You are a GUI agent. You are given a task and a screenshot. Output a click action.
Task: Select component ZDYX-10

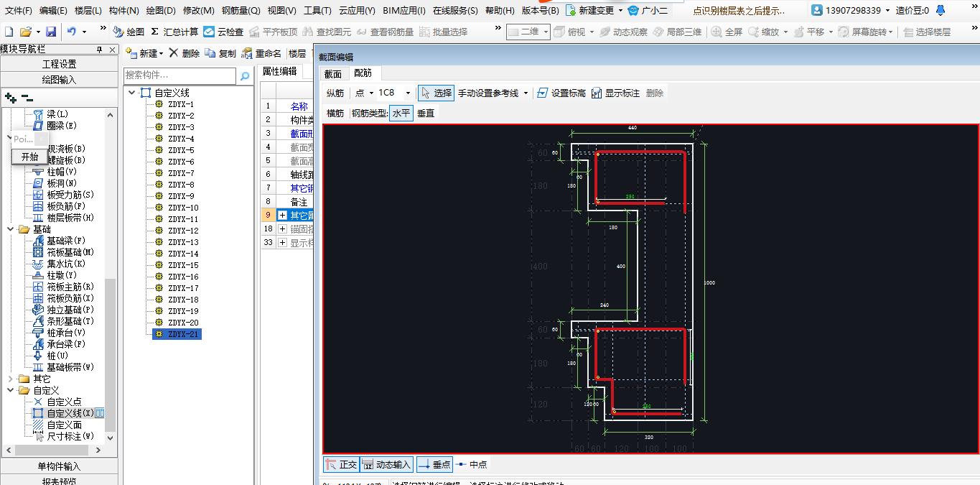pos(183,208)
